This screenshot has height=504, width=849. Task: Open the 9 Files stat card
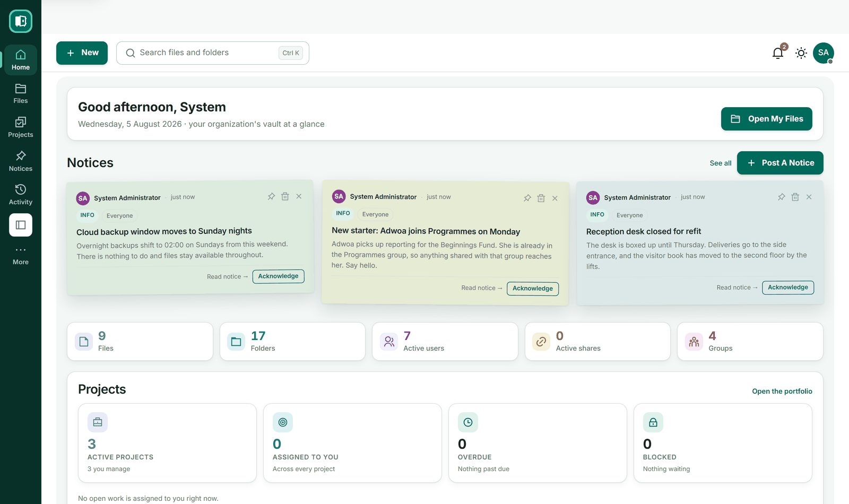140,342
